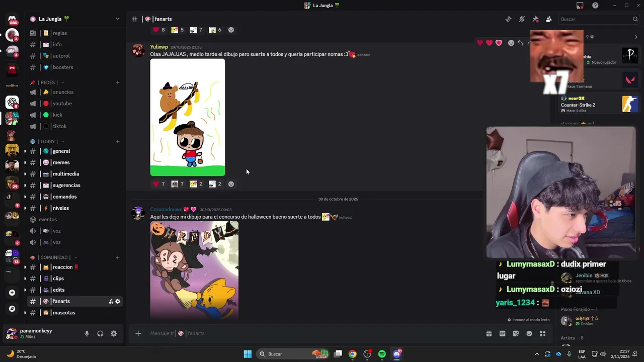Go to the general channel
The image size is (644, 362).
[75, 151]
